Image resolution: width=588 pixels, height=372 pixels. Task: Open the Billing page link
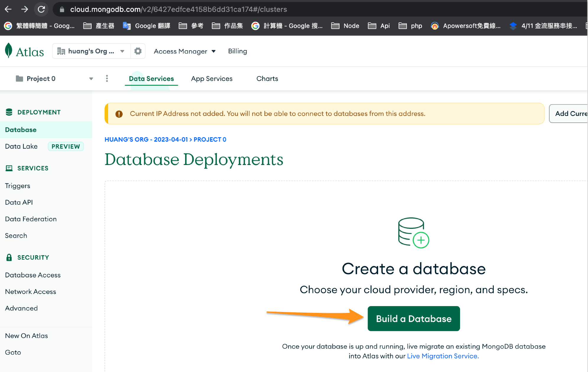[x=237, y=51]
